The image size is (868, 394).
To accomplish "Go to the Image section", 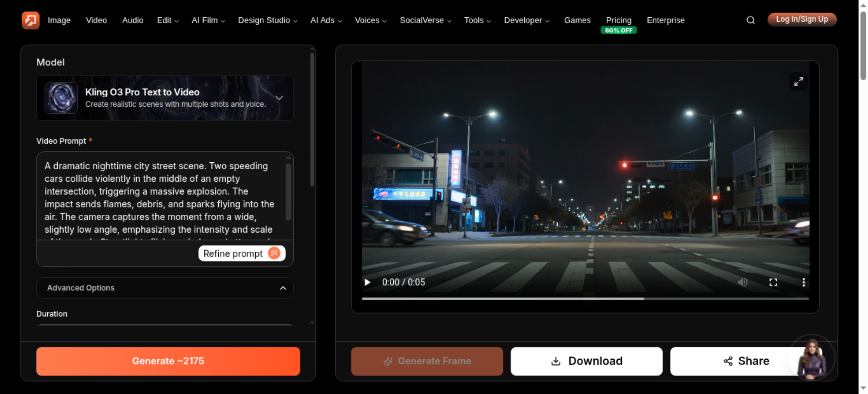I will coord(59,20).
